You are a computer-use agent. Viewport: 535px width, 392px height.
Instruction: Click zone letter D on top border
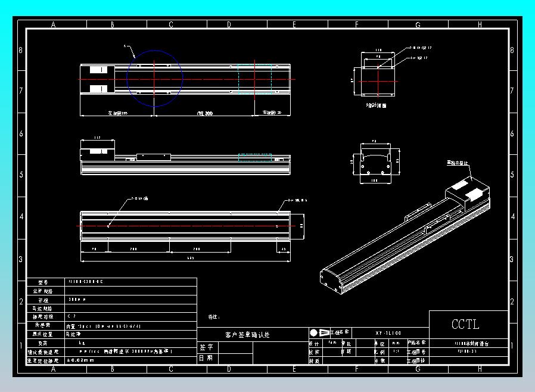click(229, 24)
